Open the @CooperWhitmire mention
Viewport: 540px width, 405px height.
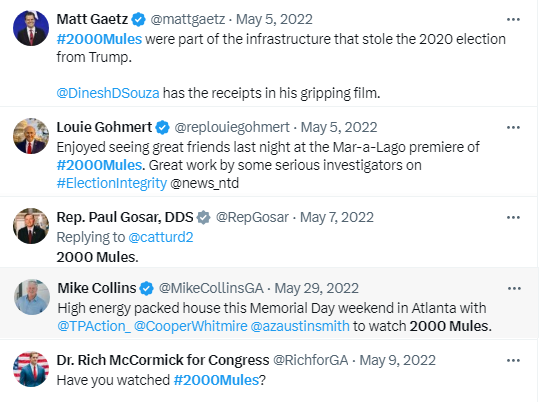pyautogui.click(x=190, y=326)
